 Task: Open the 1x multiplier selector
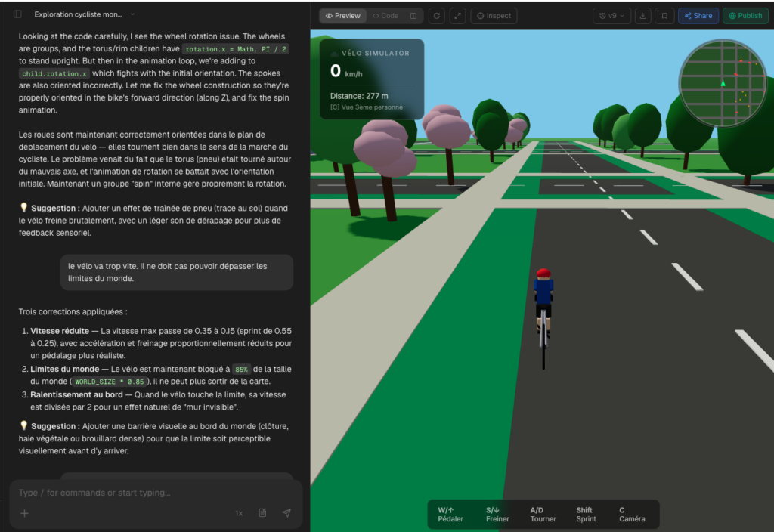coord(239,513)
